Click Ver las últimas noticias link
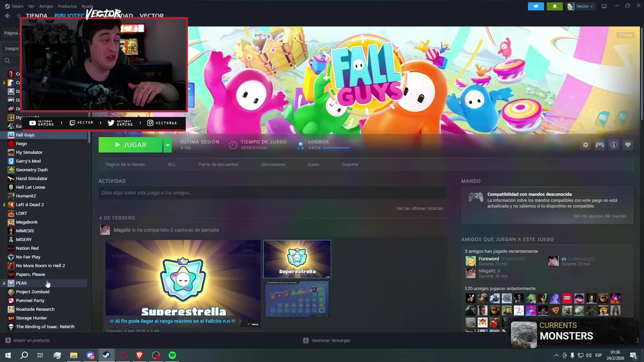The height and width of the screenshot is (362, 644). click(420, 208)
